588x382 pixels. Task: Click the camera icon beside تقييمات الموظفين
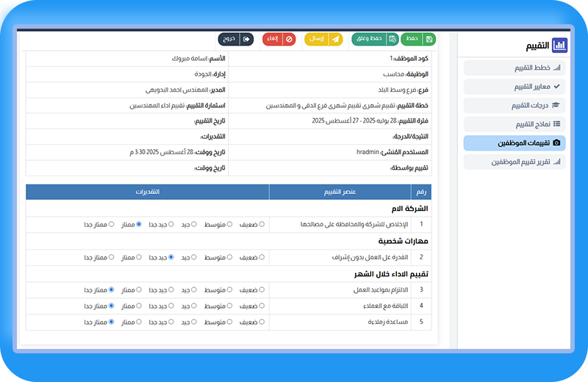556,143
